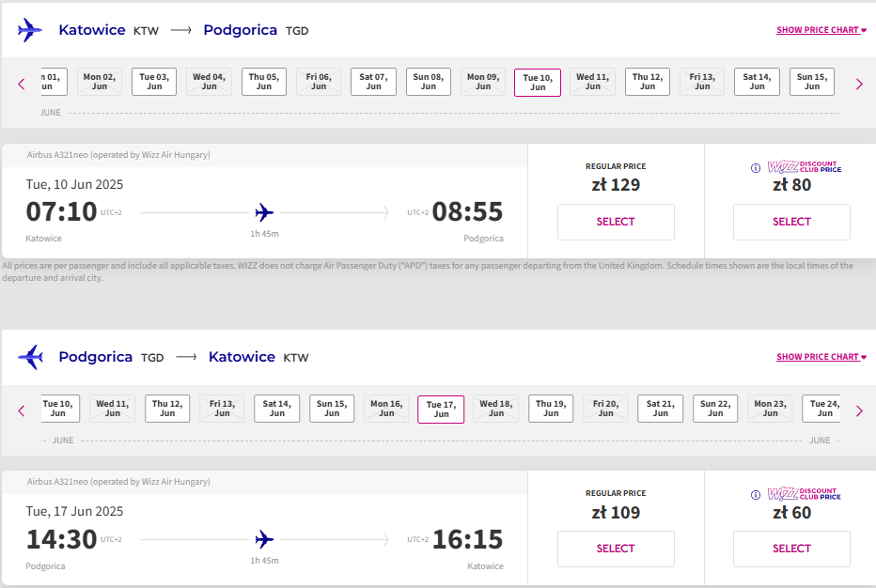876x588 pixels.
Task: Choose the Thu 19, Jun return date
Action: 551,409
